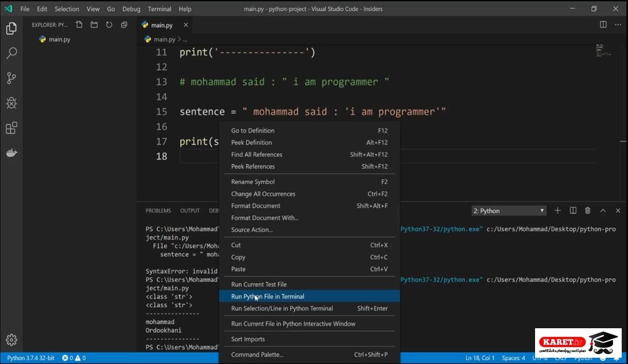
Task: Click the New Folder icon in Explorer
Action: [x=94, y=25]
